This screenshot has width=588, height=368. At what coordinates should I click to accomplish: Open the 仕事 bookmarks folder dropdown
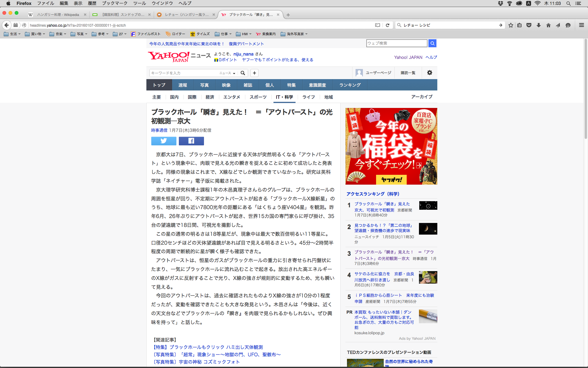coord(223,34)
